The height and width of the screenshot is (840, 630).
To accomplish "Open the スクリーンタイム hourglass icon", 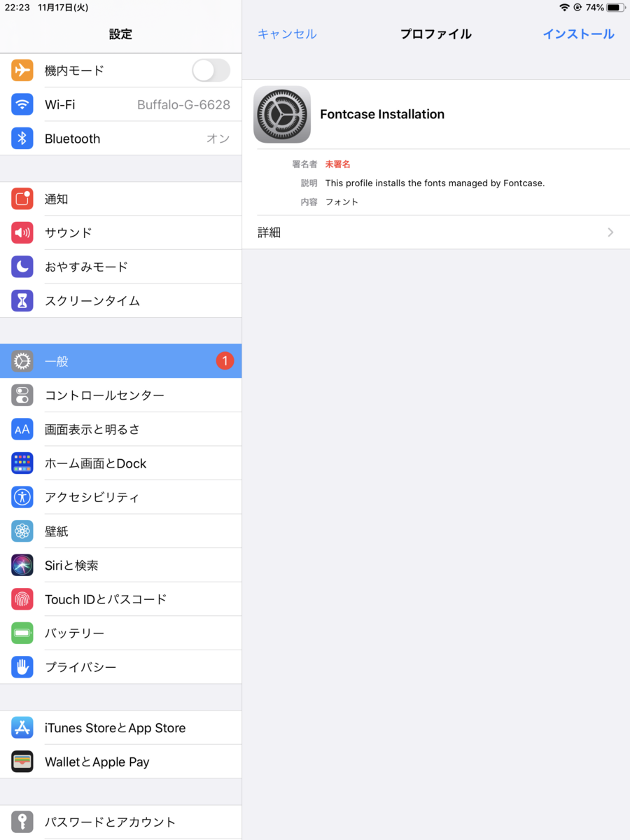I will 22,301.
